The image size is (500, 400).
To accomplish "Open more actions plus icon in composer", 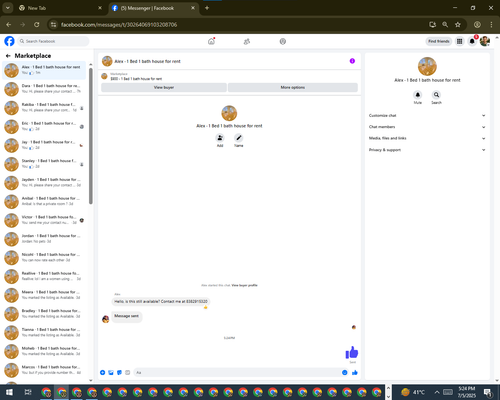I will pos(103,372).
